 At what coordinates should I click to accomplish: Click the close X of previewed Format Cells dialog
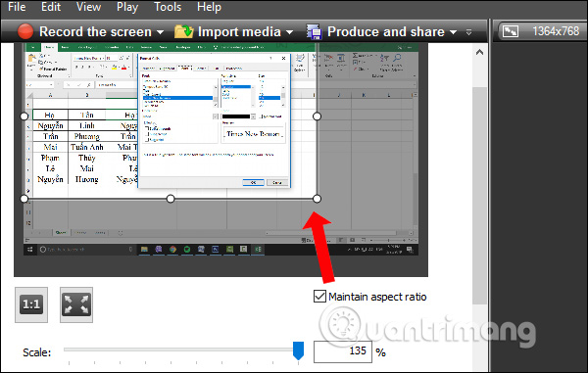tap(283, 58)
